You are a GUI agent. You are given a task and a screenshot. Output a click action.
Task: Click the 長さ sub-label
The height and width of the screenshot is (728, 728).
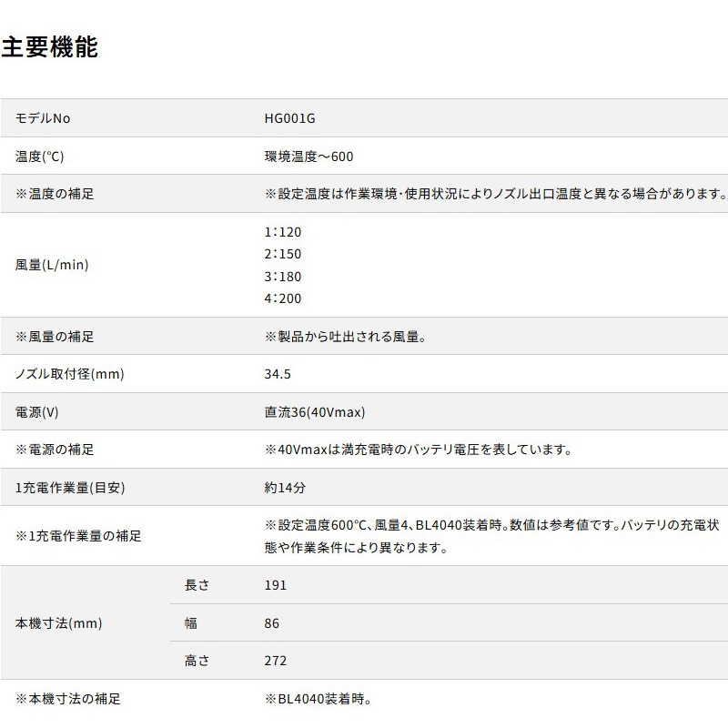197,585
